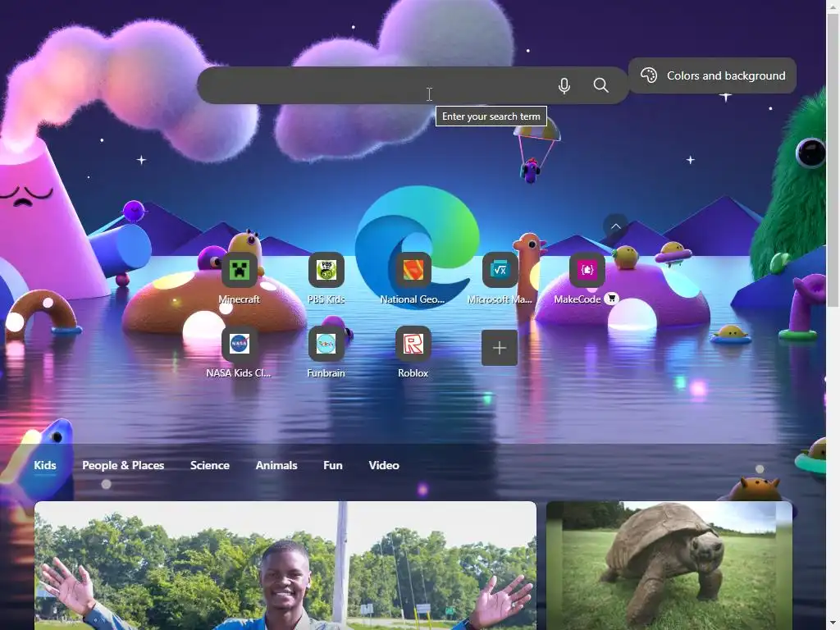Open Colors and background settings
840x630 pixels.
pos(712,75)
